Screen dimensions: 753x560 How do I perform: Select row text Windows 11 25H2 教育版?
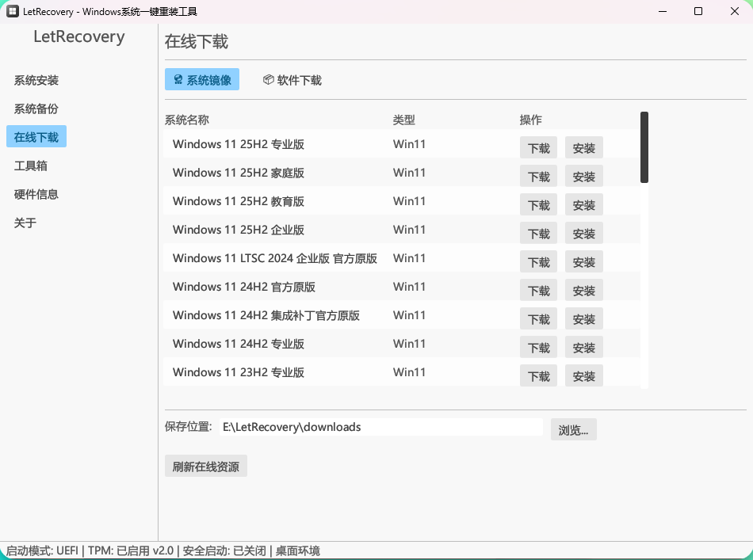point(239,201)
